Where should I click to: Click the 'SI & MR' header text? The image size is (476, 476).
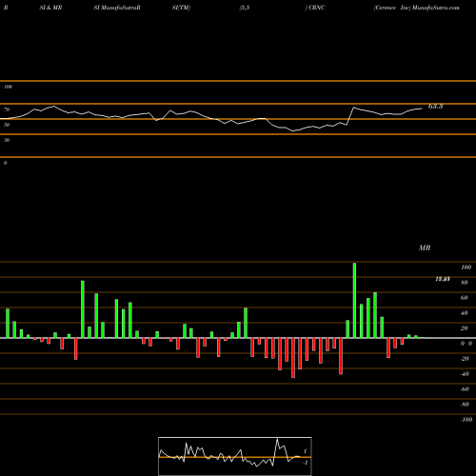[50, 8]
